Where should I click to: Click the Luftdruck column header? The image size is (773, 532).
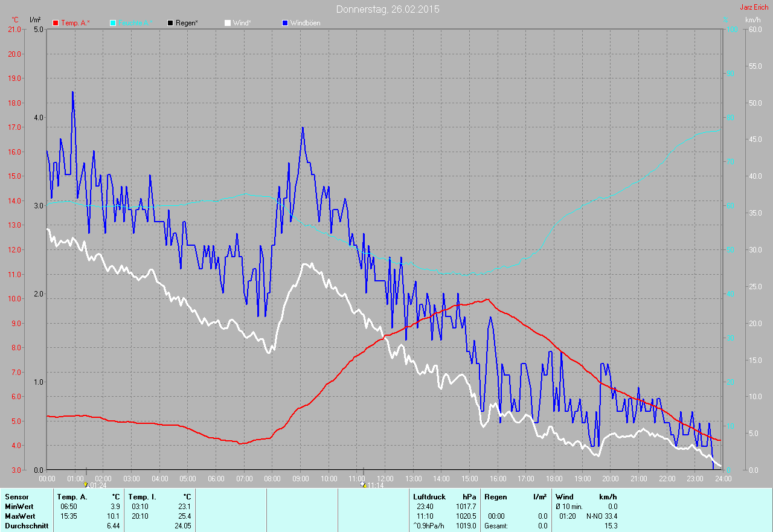(x=429, y=497)
